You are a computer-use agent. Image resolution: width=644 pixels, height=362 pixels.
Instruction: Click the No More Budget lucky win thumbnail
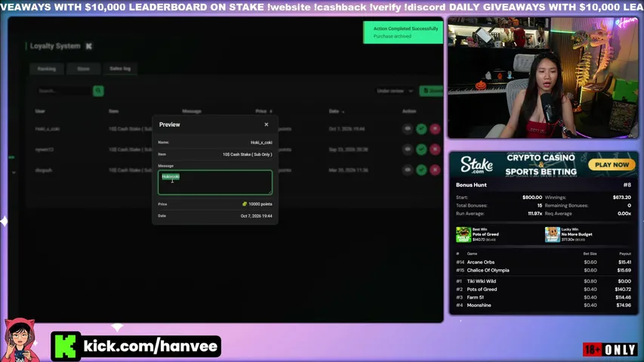[553, 235]
